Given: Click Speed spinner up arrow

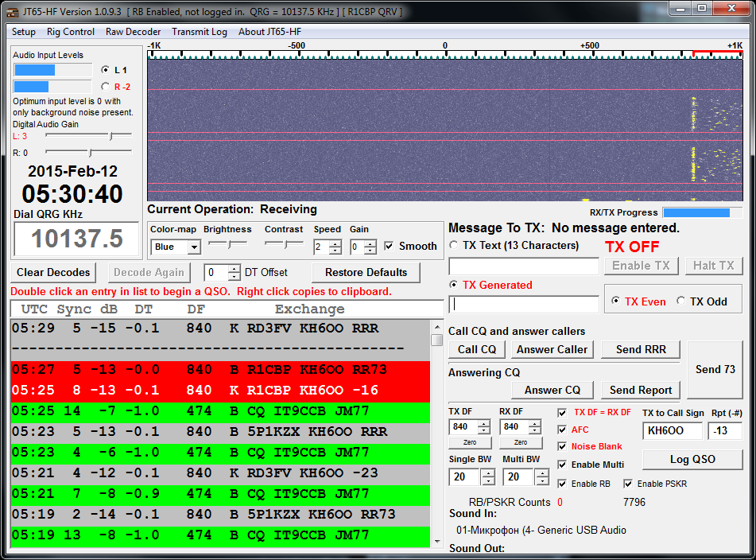Looking at the screenshot, I should point(335,243).
